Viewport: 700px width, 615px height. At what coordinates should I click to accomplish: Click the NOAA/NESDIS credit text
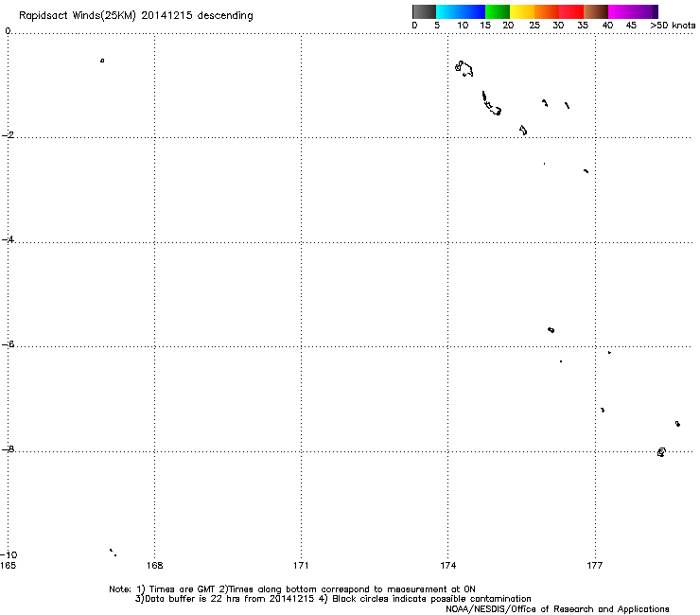(557, 609)
